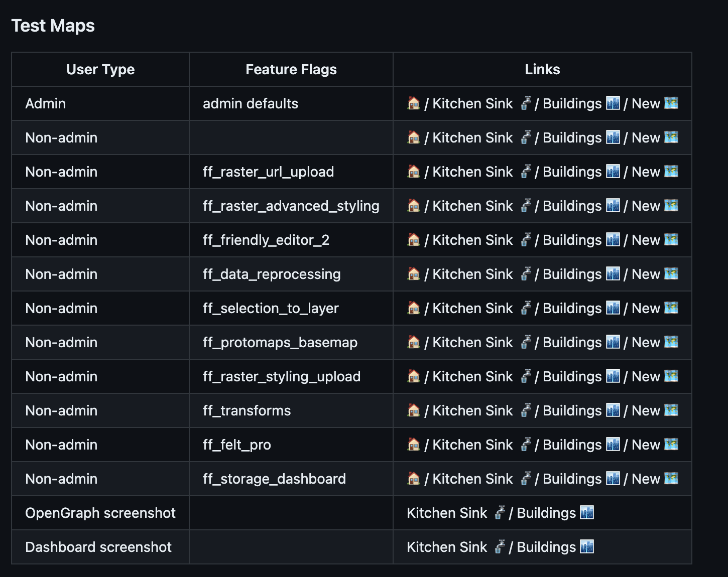Click the Kitchen Sink link for ff_raster_styling_upload
This screenshot has width=728, height=577.
tap(472, 376)
